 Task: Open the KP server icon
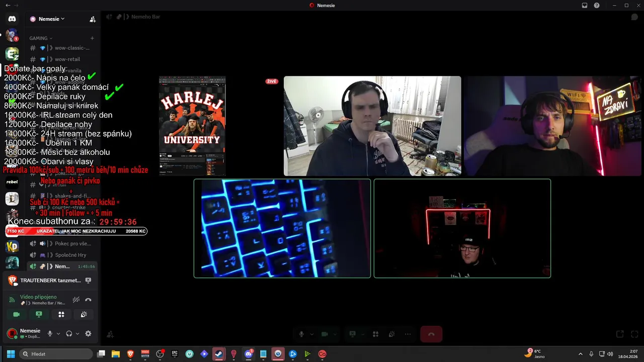click(12, 246)
